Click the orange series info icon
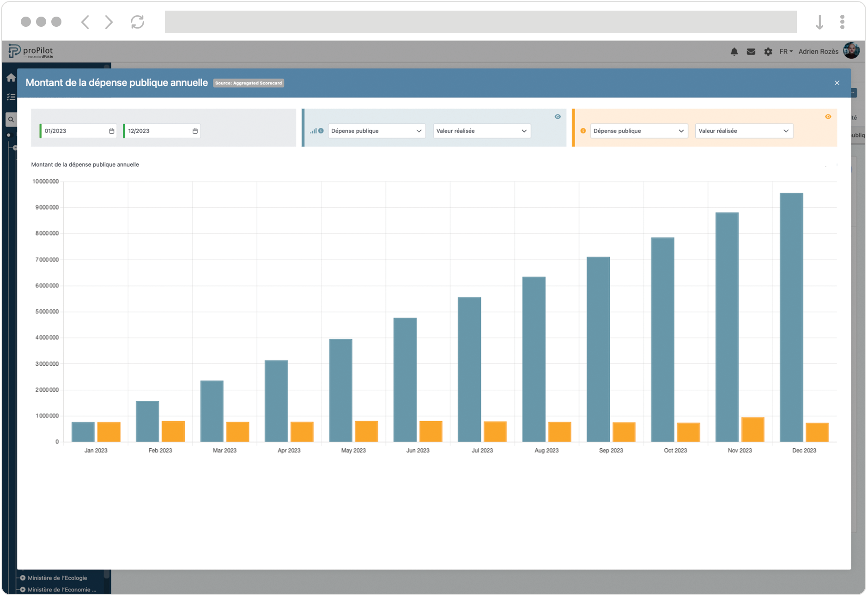The image size is (868, 597). click(x=583, y=131)
